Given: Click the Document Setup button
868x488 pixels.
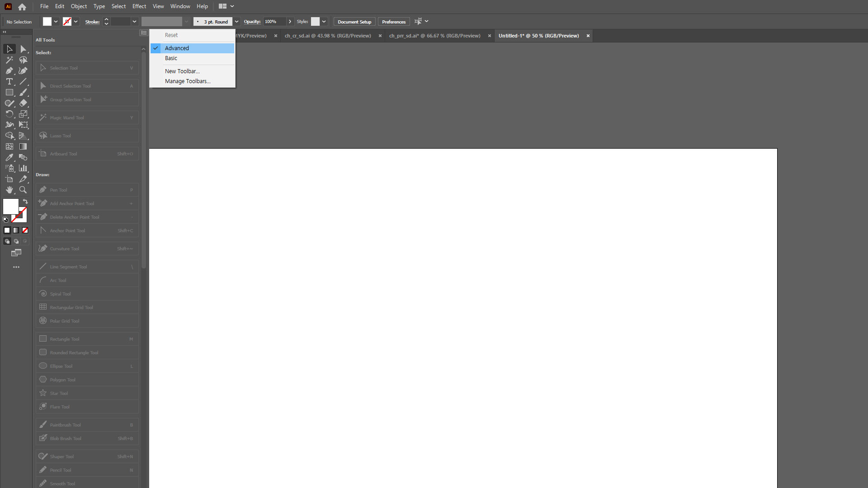Looking at the screenshot, I should point(354,22).
